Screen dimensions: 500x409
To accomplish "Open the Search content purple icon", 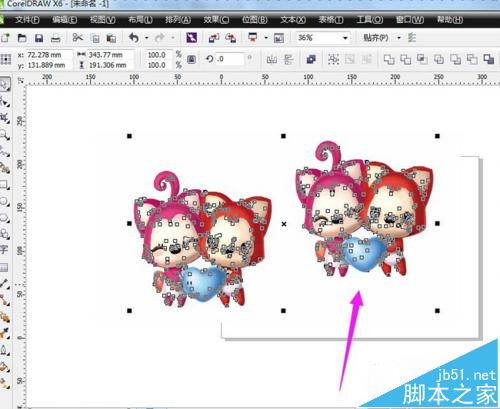I will 192,38.
